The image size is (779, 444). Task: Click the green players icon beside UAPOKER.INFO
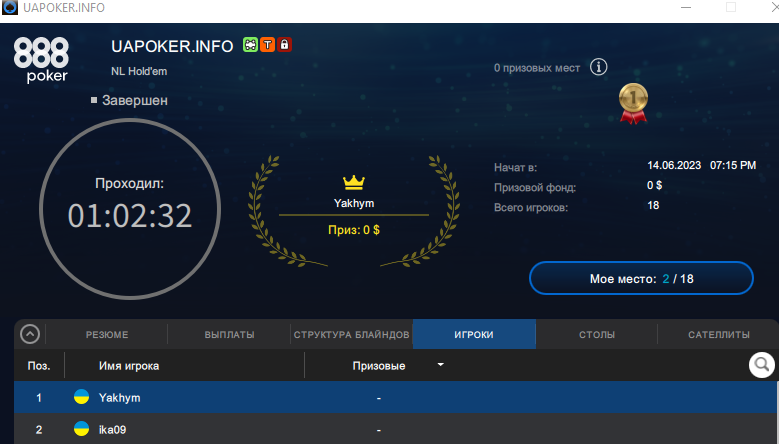tap(250, 45)
